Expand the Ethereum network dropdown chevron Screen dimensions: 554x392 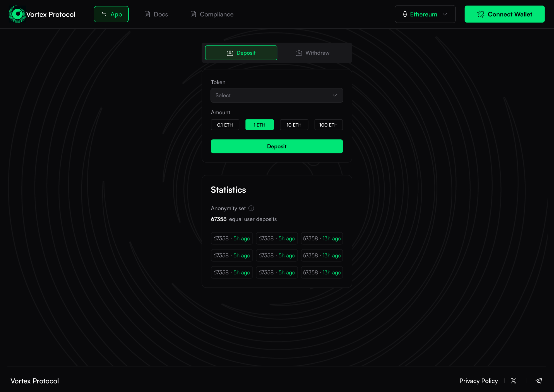(x=445, y=14)
